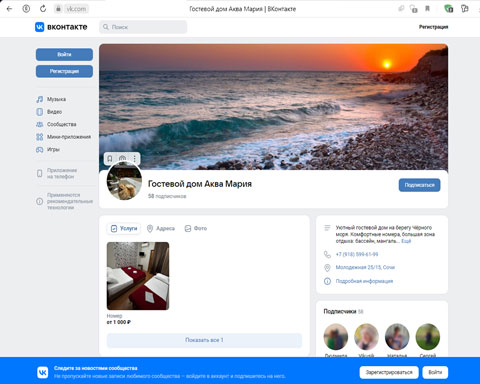Click the Подписаться button
Image resolution: width=480 pixels, height=384 pixels.
[419, 185]
